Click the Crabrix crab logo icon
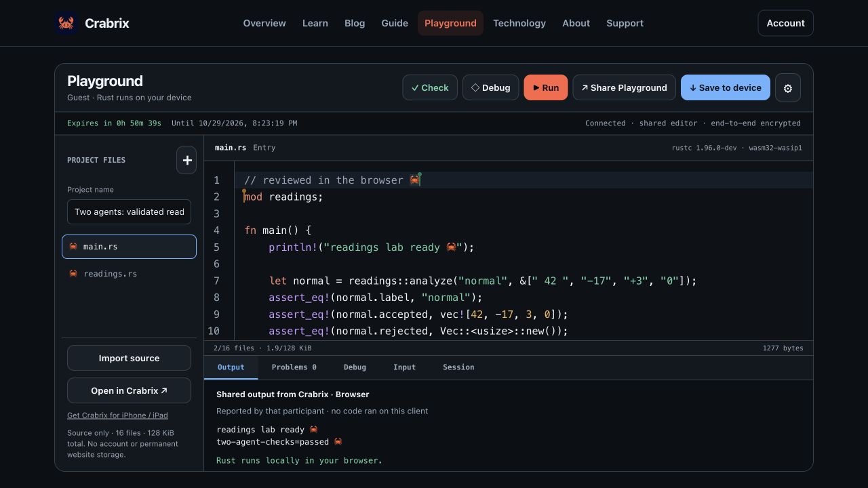 pos(66,23)
